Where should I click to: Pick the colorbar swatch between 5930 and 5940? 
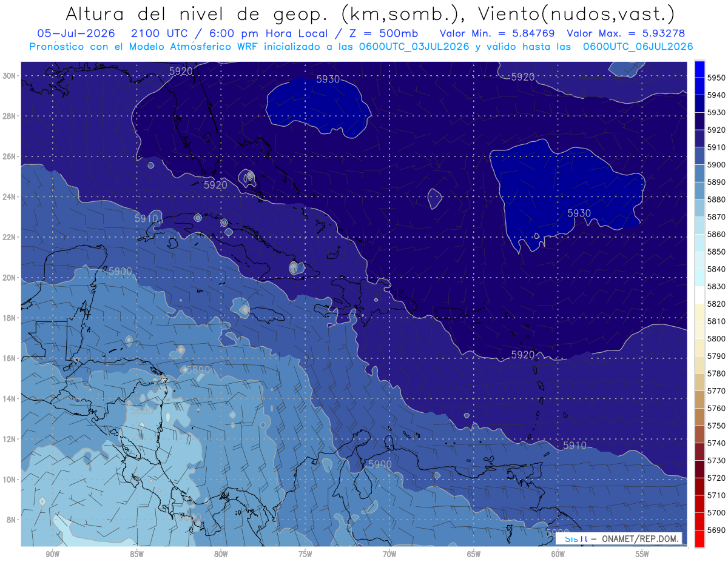[699, 104]
